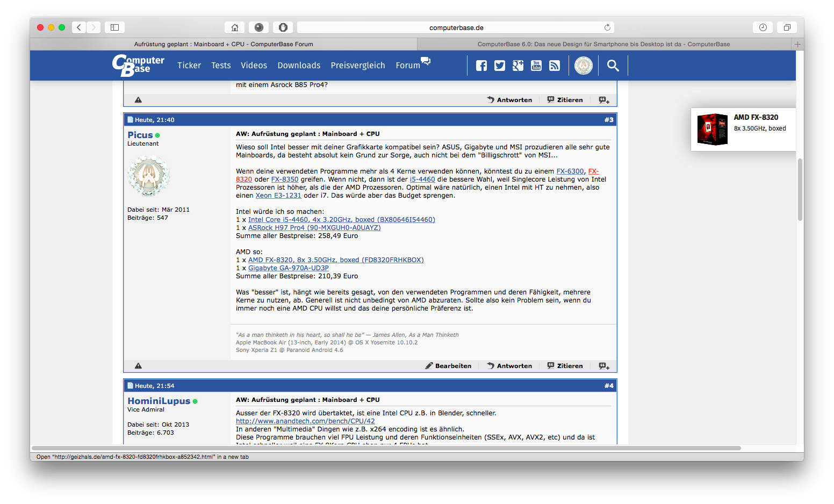Open ASRock H97 Pro4 link
834x504 pixels.
click(314, 228)
